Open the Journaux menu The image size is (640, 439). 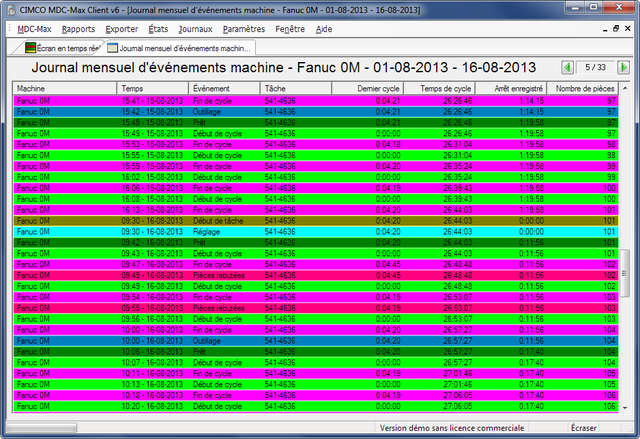click(x=196, y=29)
